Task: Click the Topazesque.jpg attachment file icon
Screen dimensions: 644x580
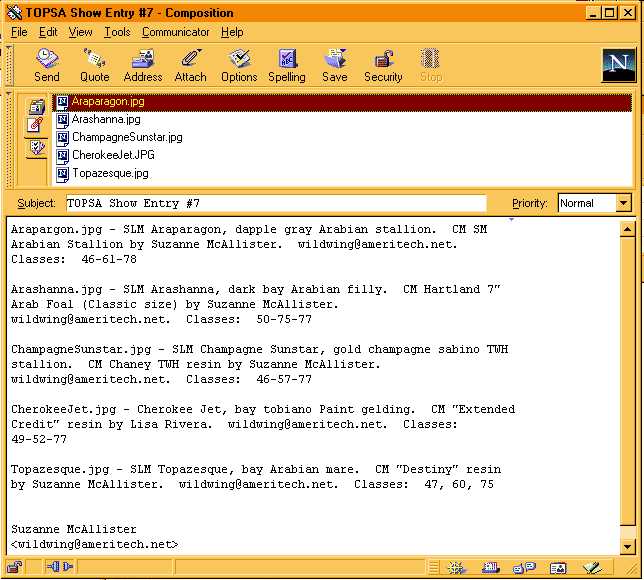Action: (x=62, y=174)
